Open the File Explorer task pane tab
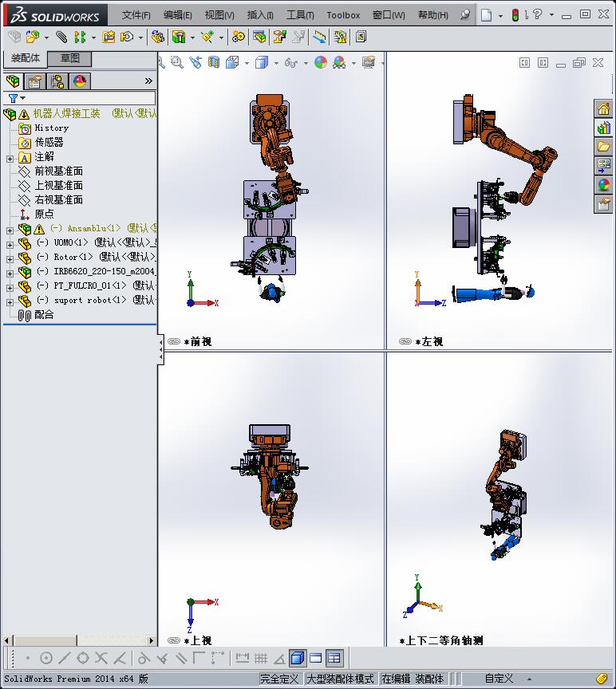Image resolution: width=616 pixels, height=689 pixels. 603,147
